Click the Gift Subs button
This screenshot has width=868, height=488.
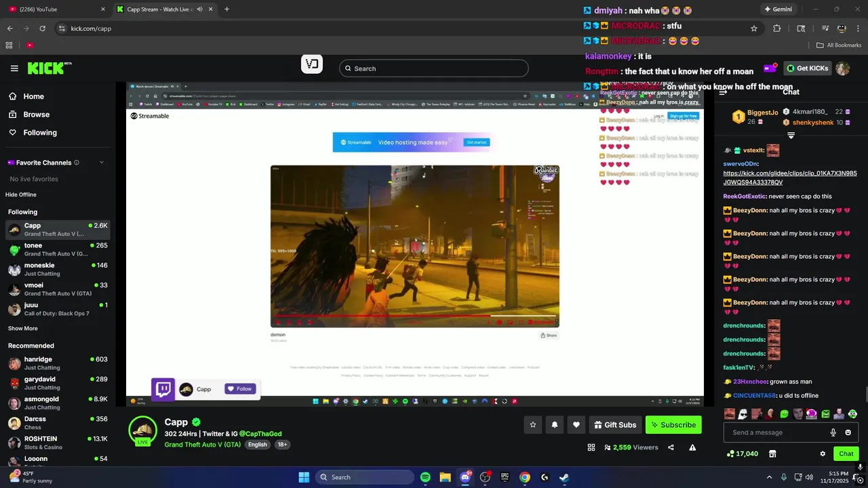[615, 425]
